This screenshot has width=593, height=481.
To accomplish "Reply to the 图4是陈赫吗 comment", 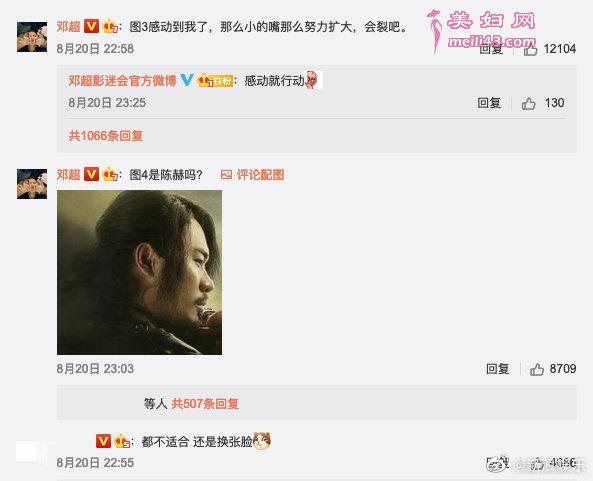I will (497, 369).
